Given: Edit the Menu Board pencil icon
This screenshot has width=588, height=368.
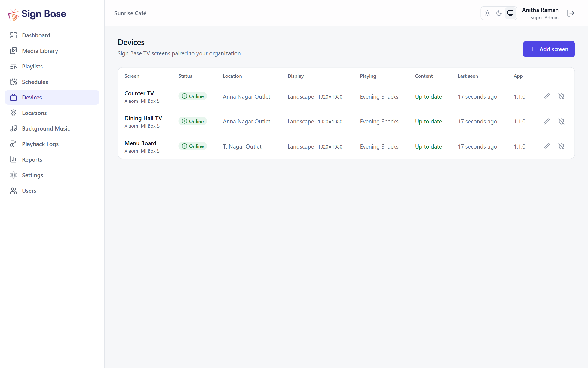Looking at the screenshot, I should pyautogui.click(x=547, y=147).
